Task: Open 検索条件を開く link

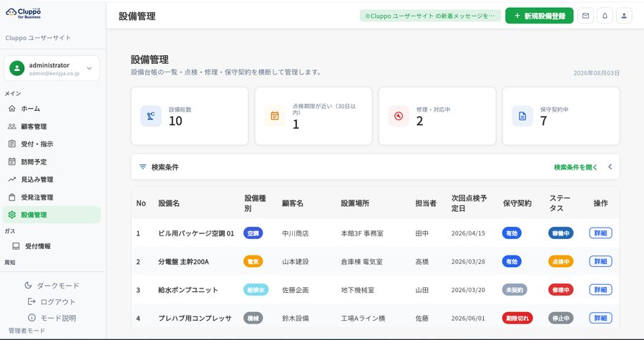Action: [x=575, y=167]
